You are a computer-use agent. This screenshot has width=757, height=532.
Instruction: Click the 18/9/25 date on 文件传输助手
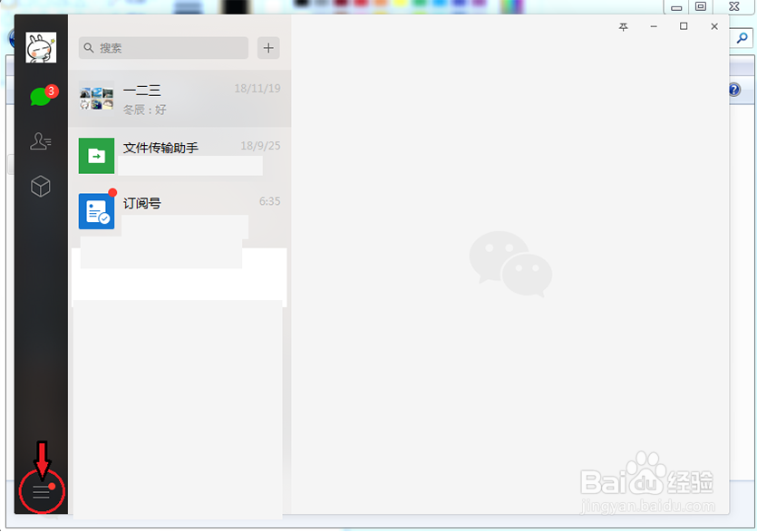(x=260, y=146)
